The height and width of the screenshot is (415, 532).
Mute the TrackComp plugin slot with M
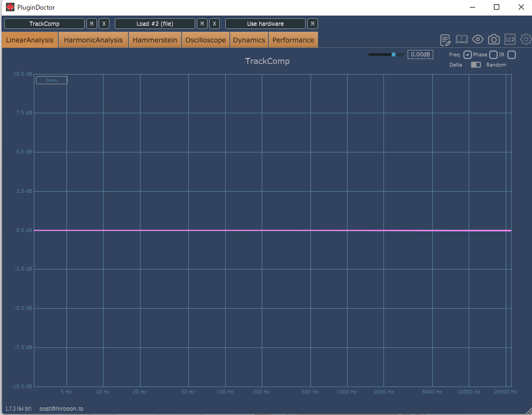pyautogui.click(x=92, y=24)
